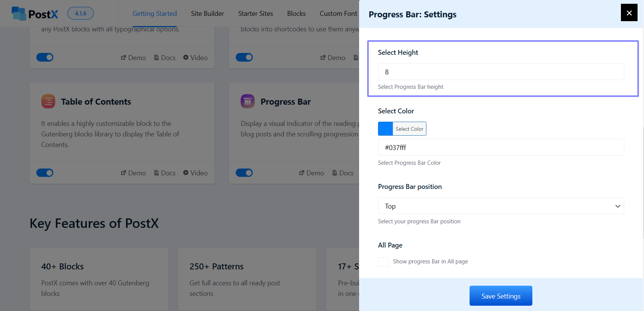This screenshot has height=311, width=644.
Task: Open Demo link in typographical options card
Action: [x=133, y=57]
